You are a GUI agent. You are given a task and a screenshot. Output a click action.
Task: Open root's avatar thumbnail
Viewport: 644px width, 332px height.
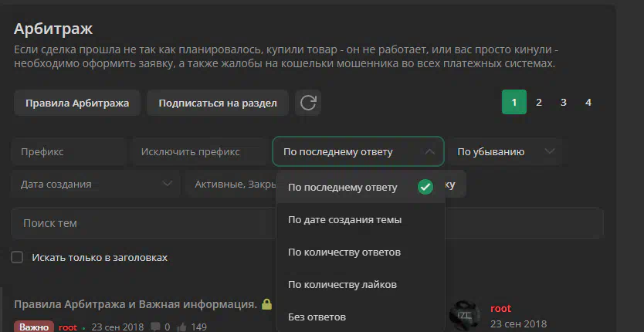click(x=465, y=316)
